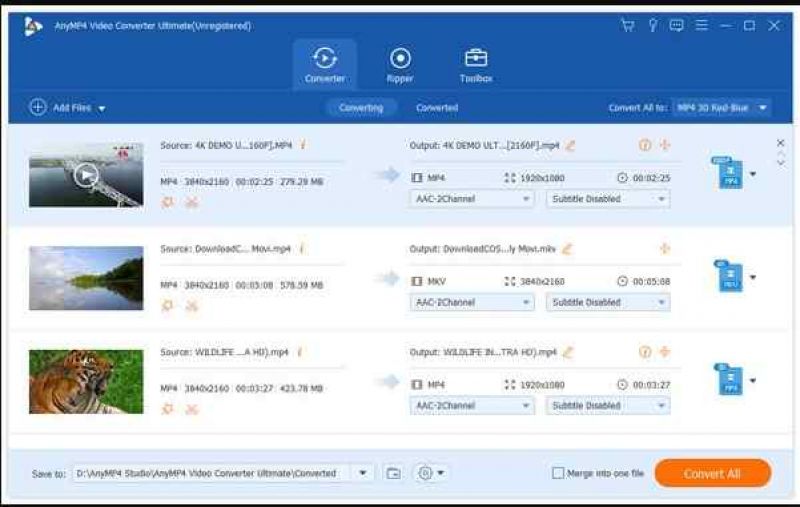Image resolution: width=800 pixels, height=507 pixels.
Task: Rename 4K DEMO output with pencil icon
Action: [570, 145]
